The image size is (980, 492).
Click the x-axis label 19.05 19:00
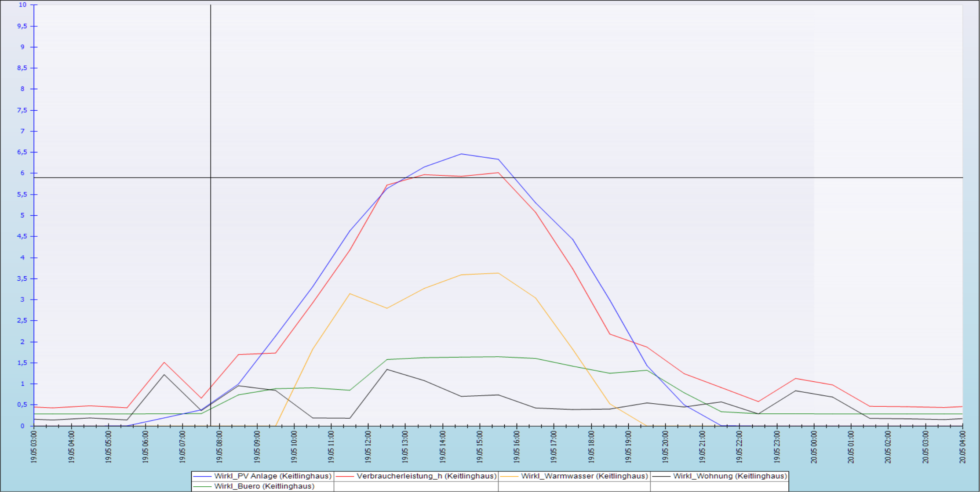point(628,447)
